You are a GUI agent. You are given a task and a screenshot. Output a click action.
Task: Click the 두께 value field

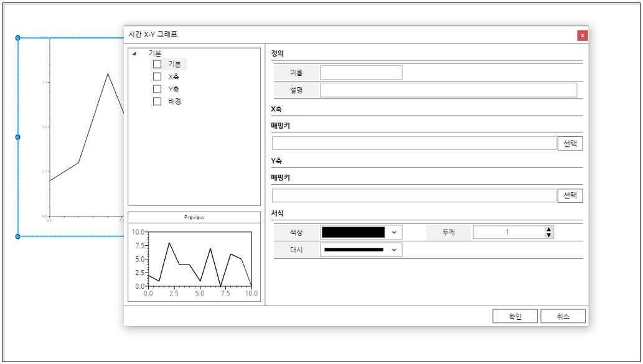(x=508, y=232)
